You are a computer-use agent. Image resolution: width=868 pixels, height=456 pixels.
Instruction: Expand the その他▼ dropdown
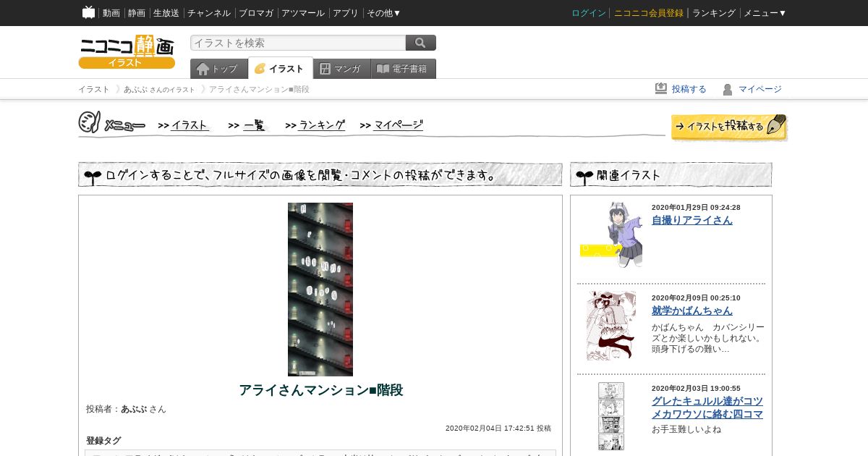click(x=384, y=13)
